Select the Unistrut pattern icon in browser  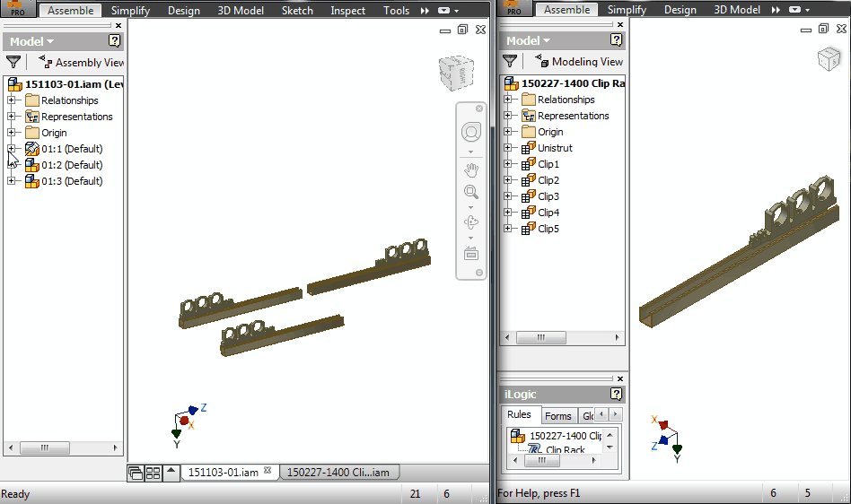coord(528,148)
